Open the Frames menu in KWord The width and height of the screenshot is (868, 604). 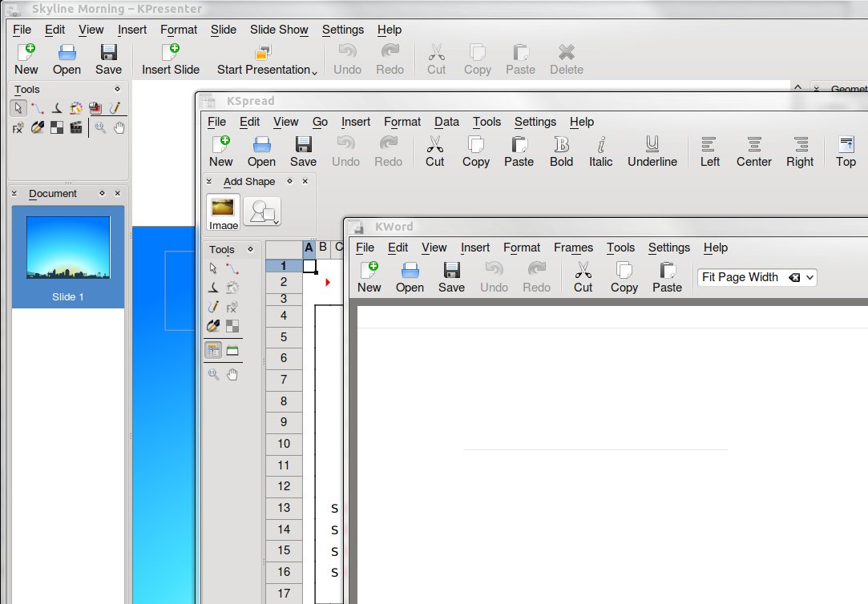573,248
